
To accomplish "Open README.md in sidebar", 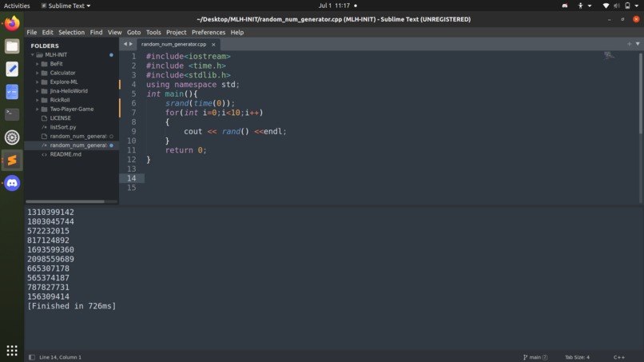I will click(x=66, y=154).
